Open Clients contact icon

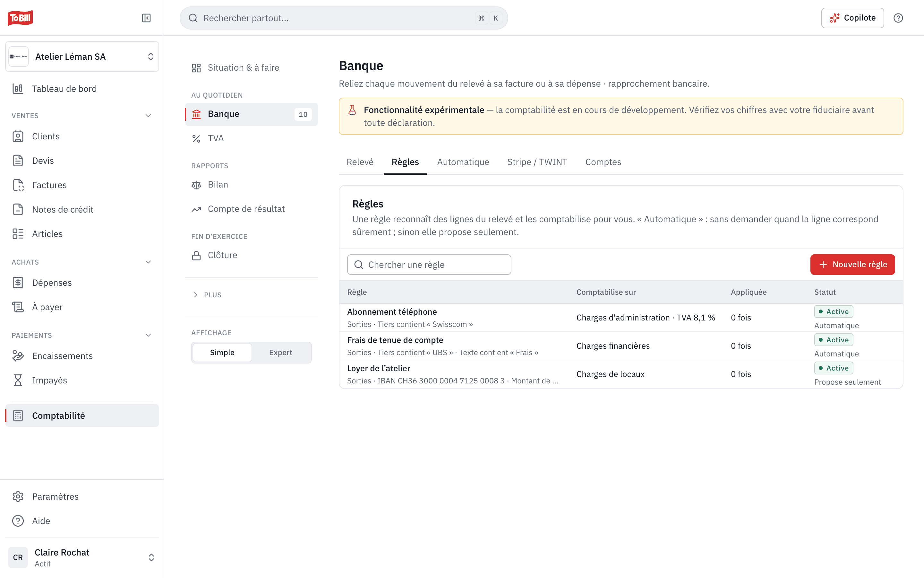(18, 136)
